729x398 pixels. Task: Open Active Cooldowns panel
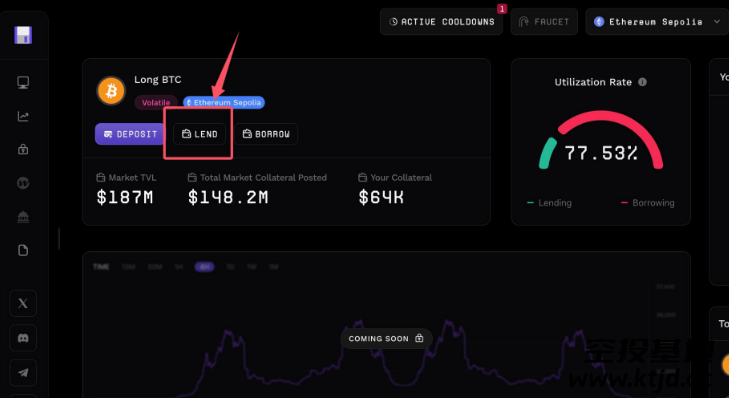pos(441,22)
